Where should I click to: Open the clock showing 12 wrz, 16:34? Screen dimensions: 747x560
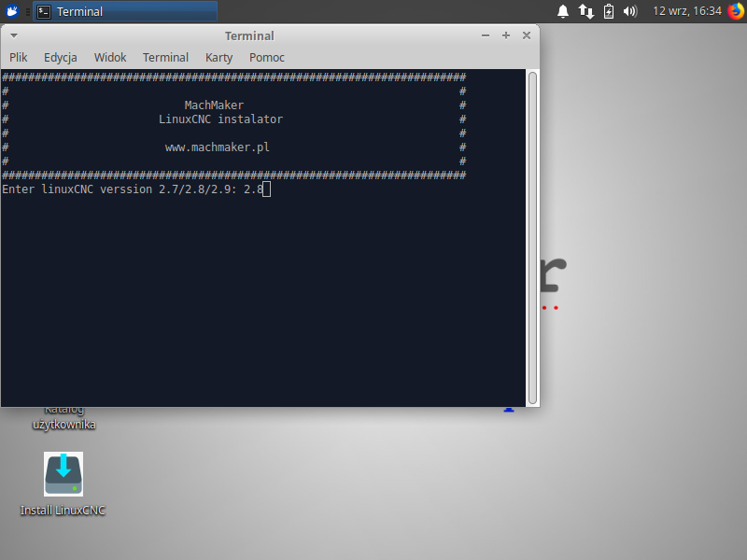point(687,11)
